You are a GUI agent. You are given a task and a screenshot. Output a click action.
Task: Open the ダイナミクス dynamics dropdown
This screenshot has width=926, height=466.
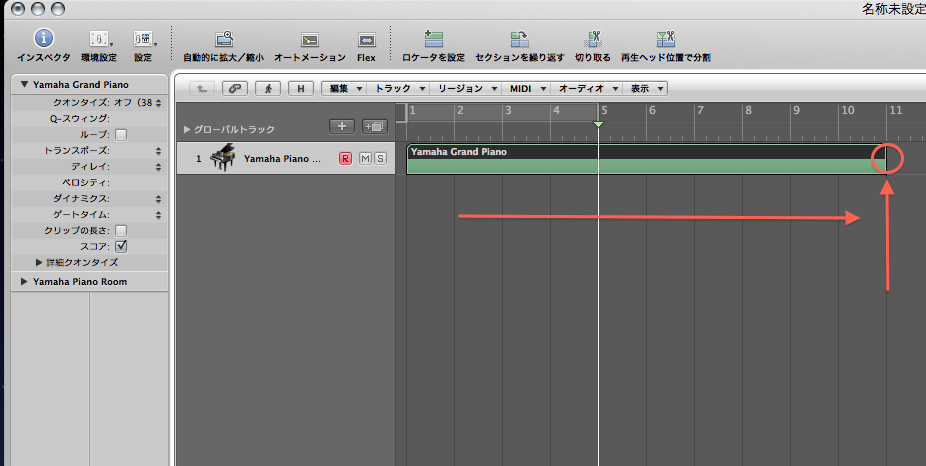158,198
